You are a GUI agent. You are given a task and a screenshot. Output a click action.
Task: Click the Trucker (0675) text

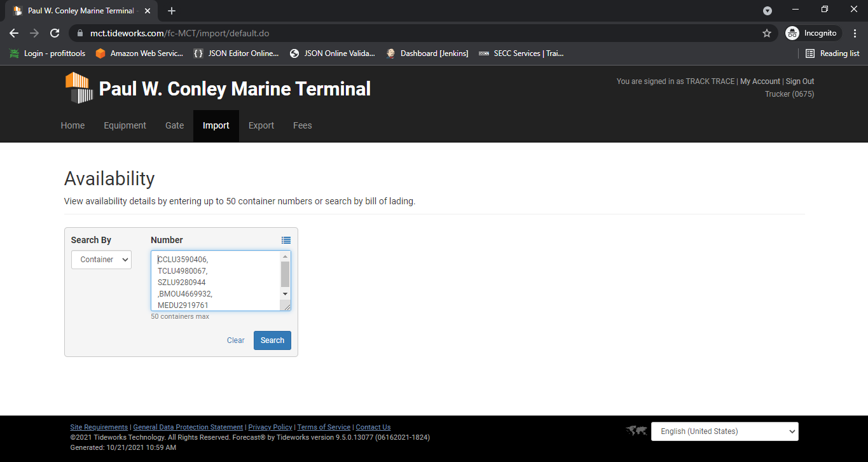pyautogui.click(x=789, y=94)
